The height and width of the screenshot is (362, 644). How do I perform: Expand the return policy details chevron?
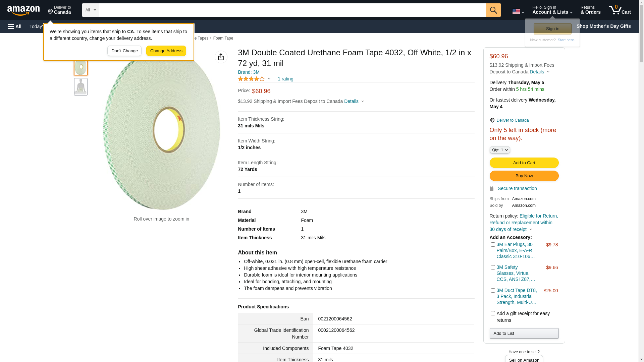(x=531, y=230)
